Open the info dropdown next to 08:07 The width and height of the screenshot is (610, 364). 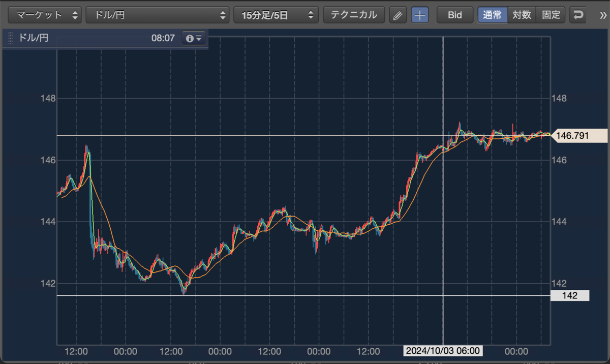tap(194, 38)
